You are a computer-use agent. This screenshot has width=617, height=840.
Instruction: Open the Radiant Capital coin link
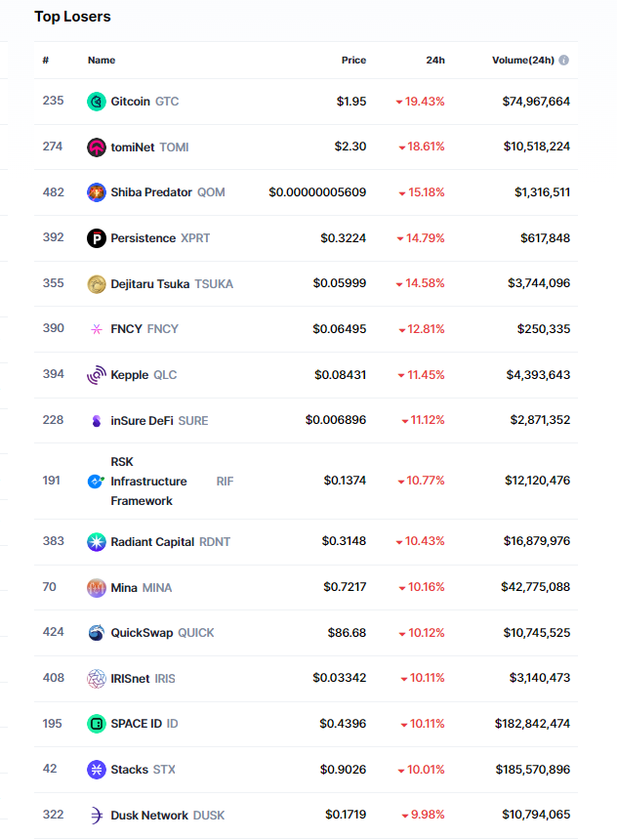tap(153, 542)
